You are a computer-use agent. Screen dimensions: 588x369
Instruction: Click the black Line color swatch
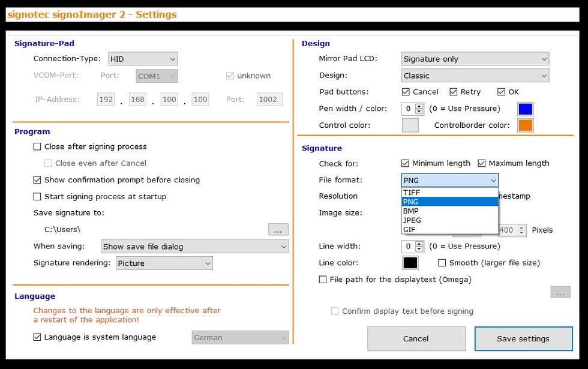[x=410, y=263]
